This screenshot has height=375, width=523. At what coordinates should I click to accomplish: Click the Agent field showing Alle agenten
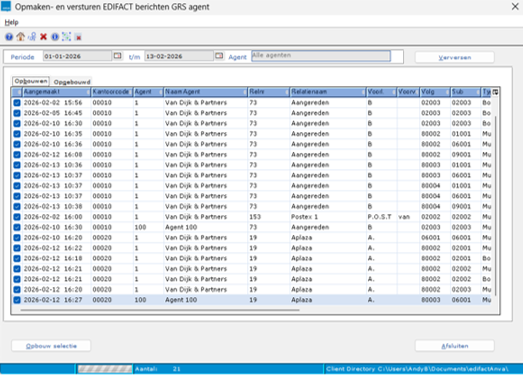tap(321, 56)
